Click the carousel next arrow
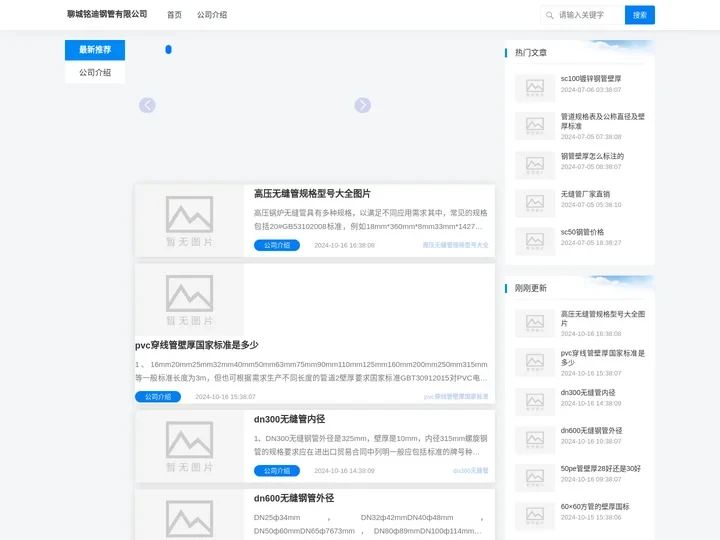The height and width of the screenshot is (540, 720). (362, 105)
